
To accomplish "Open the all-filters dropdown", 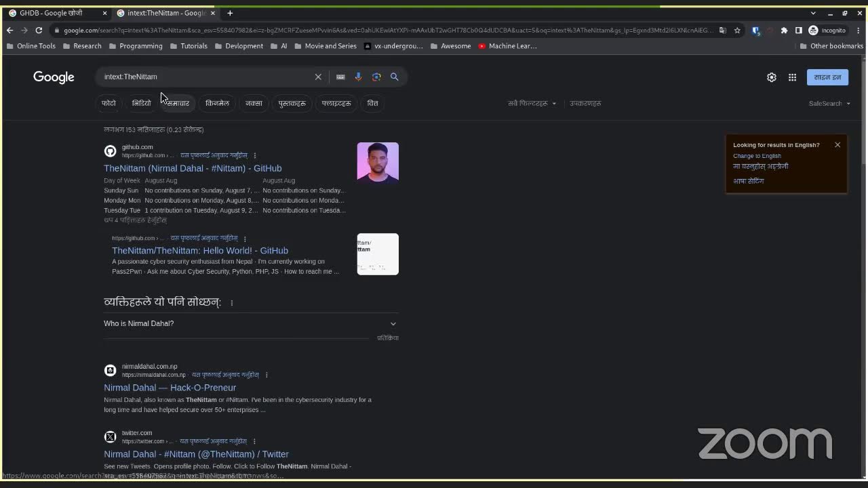I will click(x=532, y=104).
